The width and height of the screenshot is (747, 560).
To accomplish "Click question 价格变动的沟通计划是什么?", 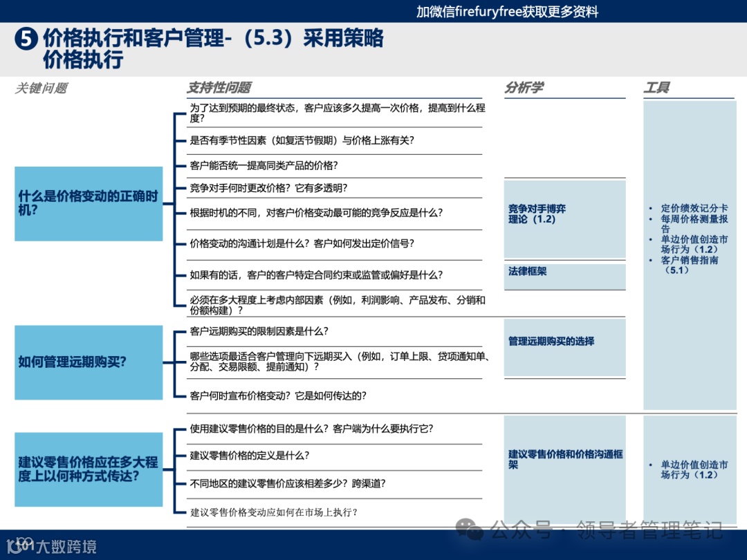I will [302, 244].
